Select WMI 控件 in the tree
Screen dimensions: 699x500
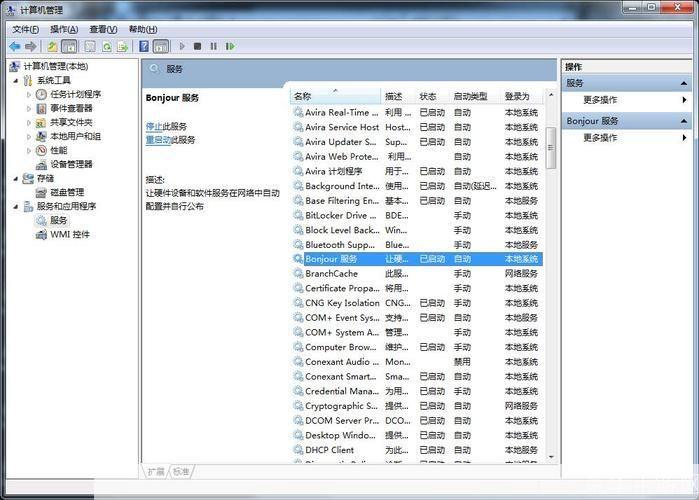pos(70,234)
